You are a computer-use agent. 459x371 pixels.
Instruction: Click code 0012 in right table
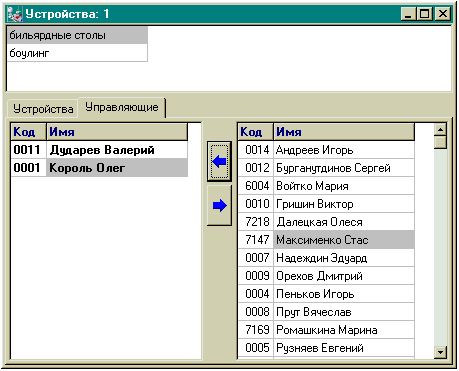[256, 168]
